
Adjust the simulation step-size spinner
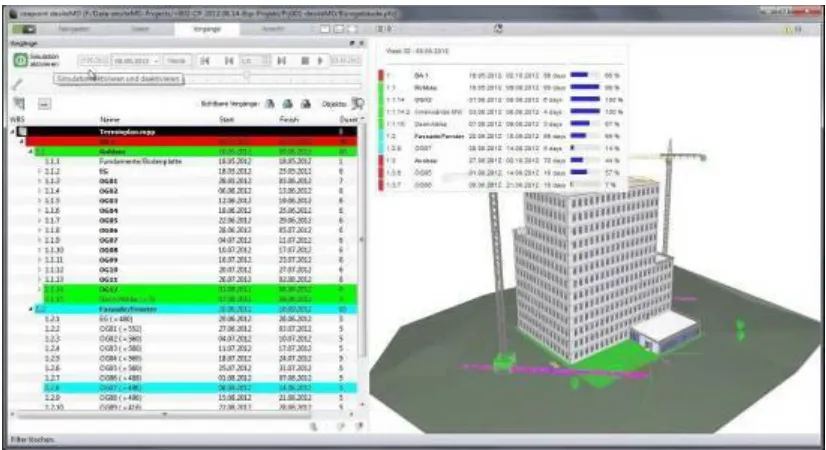pyautogui.click(x=255, y=61)
